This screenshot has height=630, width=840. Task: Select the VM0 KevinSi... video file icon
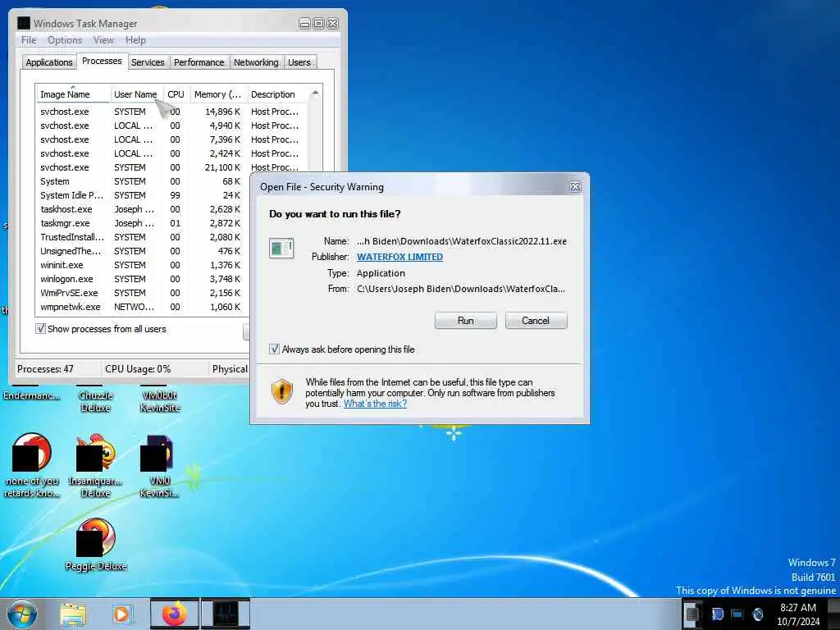click(158, 465)
